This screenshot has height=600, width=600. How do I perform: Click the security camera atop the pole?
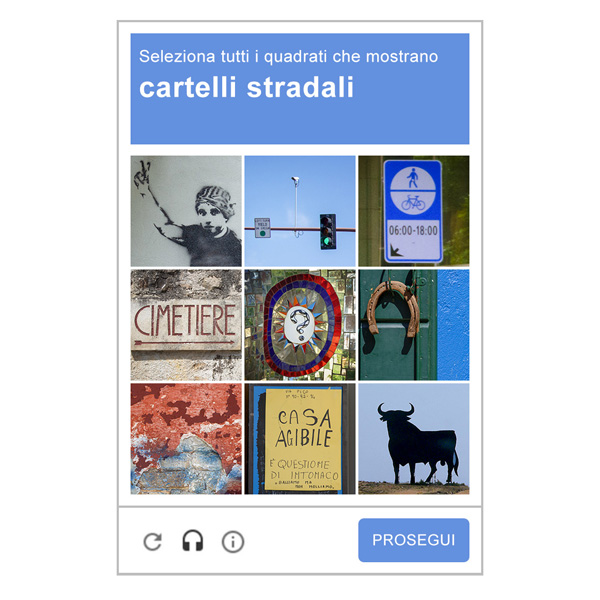pos(295,180)
